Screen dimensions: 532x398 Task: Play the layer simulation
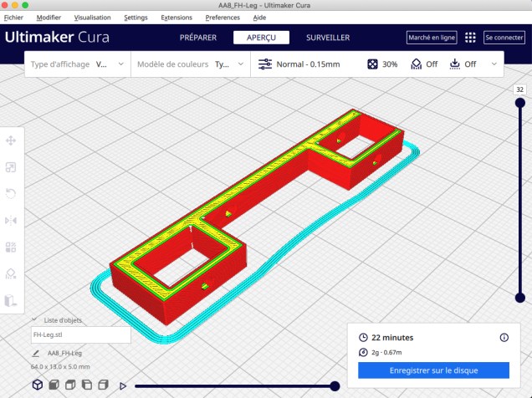[123, 385]
